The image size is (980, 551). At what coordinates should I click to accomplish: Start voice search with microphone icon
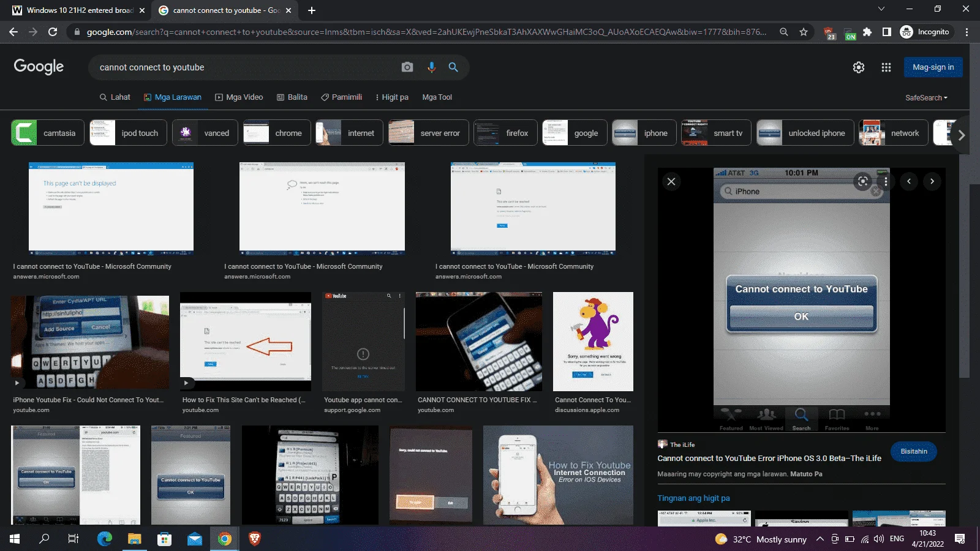pyautogui.click(x=431, y=67)
